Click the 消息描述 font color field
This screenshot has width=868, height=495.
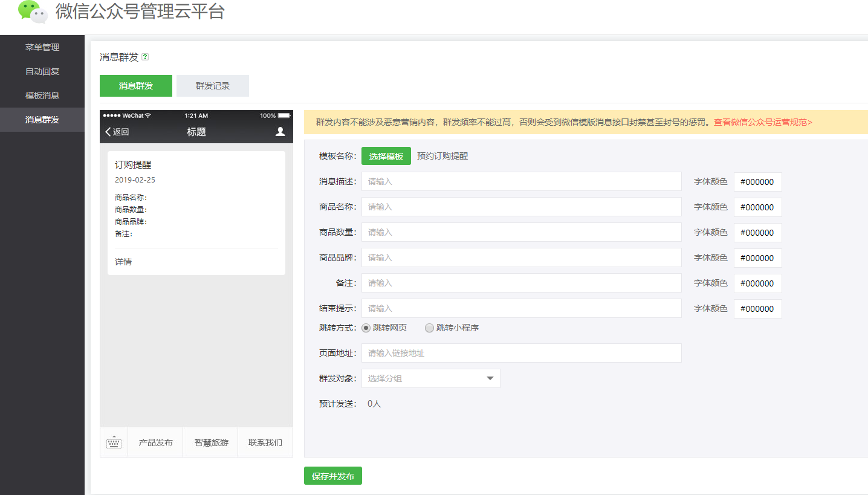coord(757,182)
